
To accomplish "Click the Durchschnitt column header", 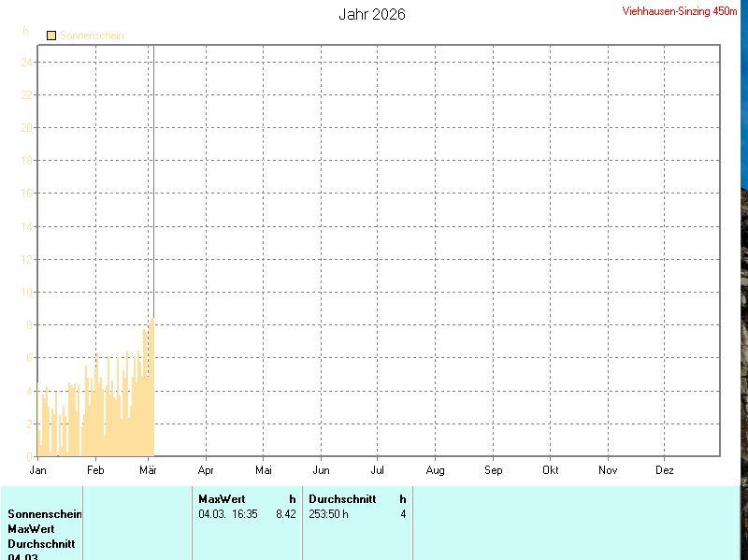I will 342,499.
